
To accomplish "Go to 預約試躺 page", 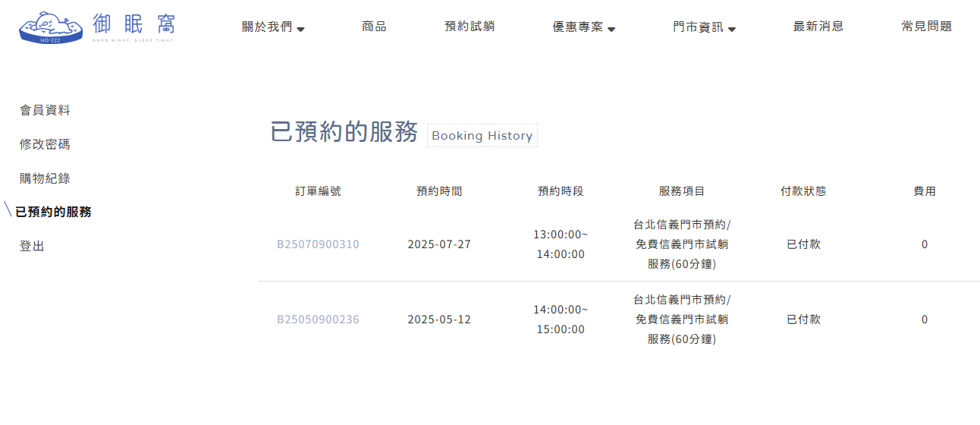I will pyautogui.click(x=470, y=27).
